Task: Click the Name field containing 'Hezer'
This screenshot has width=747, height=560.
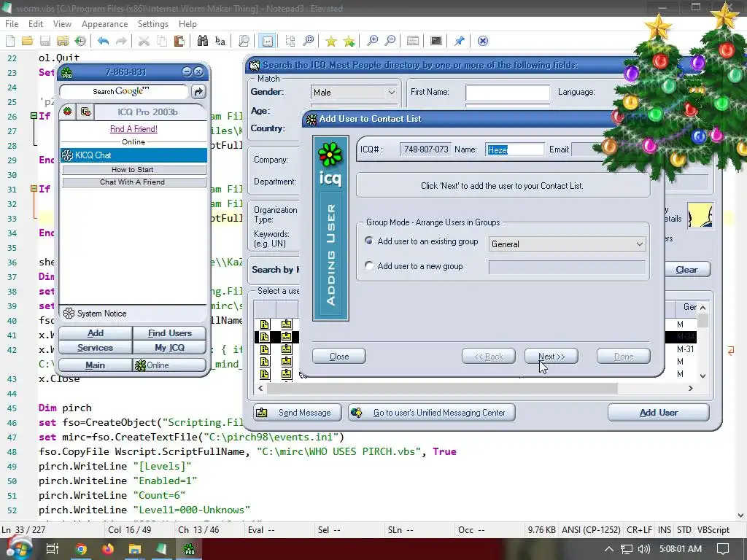Action: tap(514, 149)
